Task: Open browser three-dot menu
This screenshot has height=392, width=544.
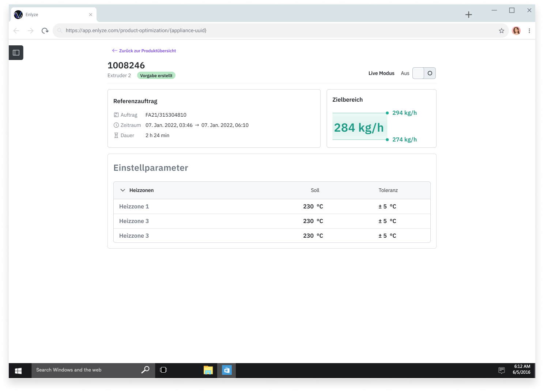Action: pyautogui.click(x=529, y=31)
